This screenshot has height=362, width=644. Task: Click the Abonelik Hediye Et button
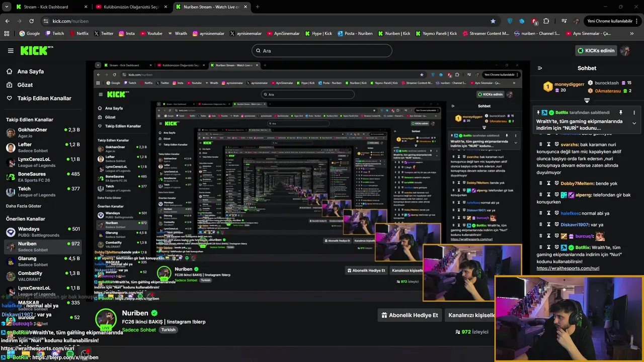tap(410, 315)
